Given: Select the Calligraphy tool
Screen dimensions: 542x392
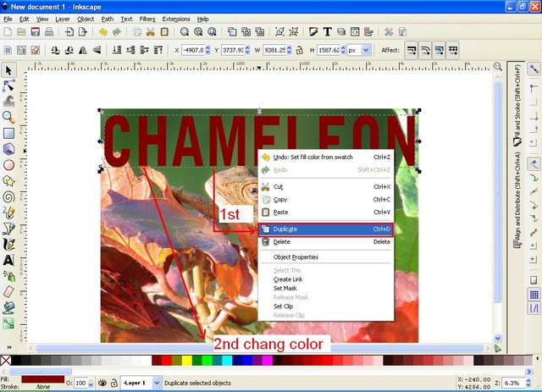Looking at the screenshot, I should click(8, 244).
